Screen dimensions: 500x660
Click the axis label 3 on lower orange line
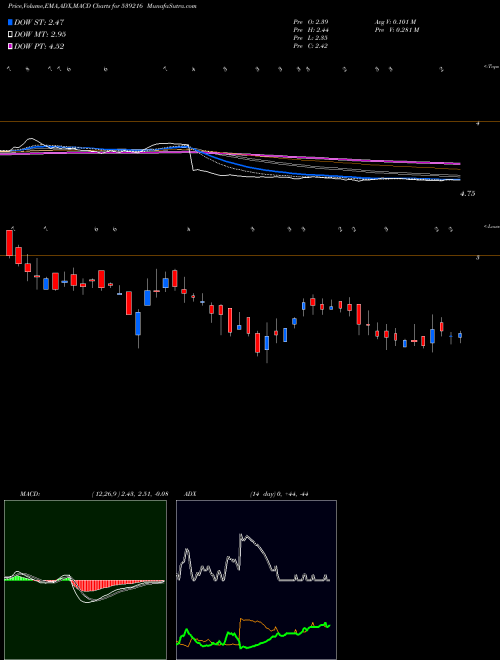click(x=478, y=258)
